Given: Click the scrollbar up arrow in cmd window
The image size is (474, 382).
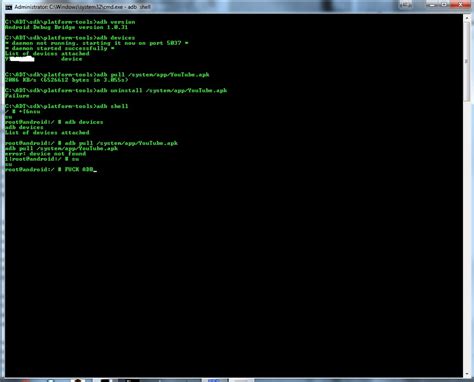Looking at the screenshot, I should pyautogui.click(x=467, y=18).
